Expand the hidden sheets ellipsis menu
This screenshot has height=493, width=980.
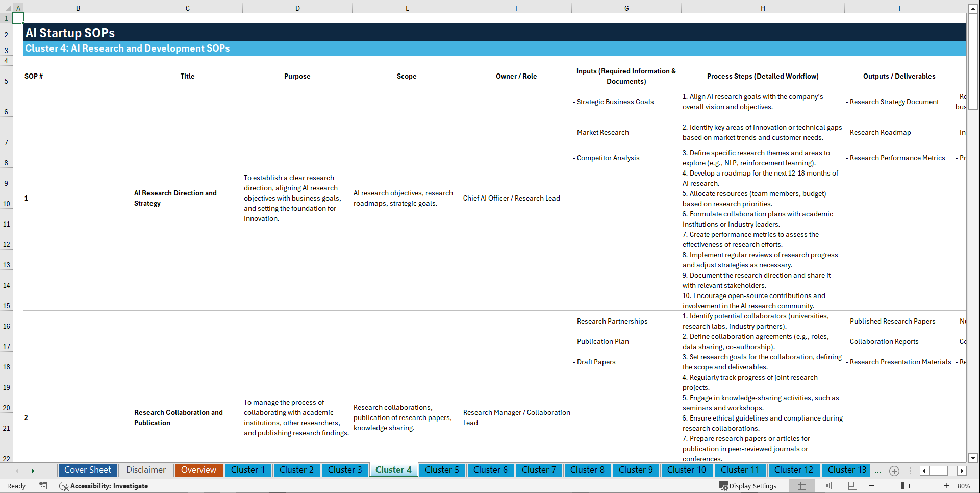tap(878, 471)
